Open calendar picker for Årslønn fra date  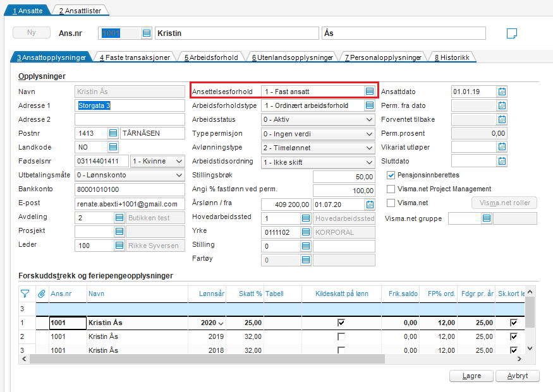coord(370,205)
